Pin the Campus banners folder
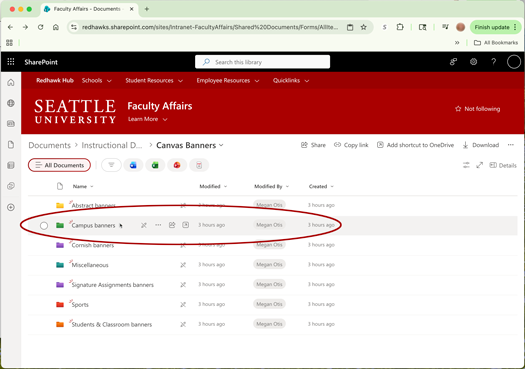Screen dimensions: 525x369 (x=144, y=225)
